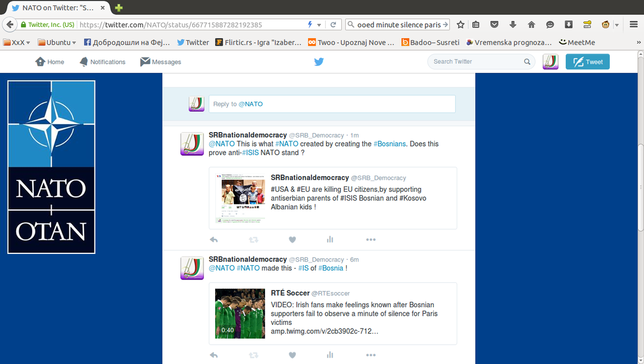This screenshot has height=364, width=644.
Task: Open the Vremenska prognoza bookmark
Action: coord(509,42)
